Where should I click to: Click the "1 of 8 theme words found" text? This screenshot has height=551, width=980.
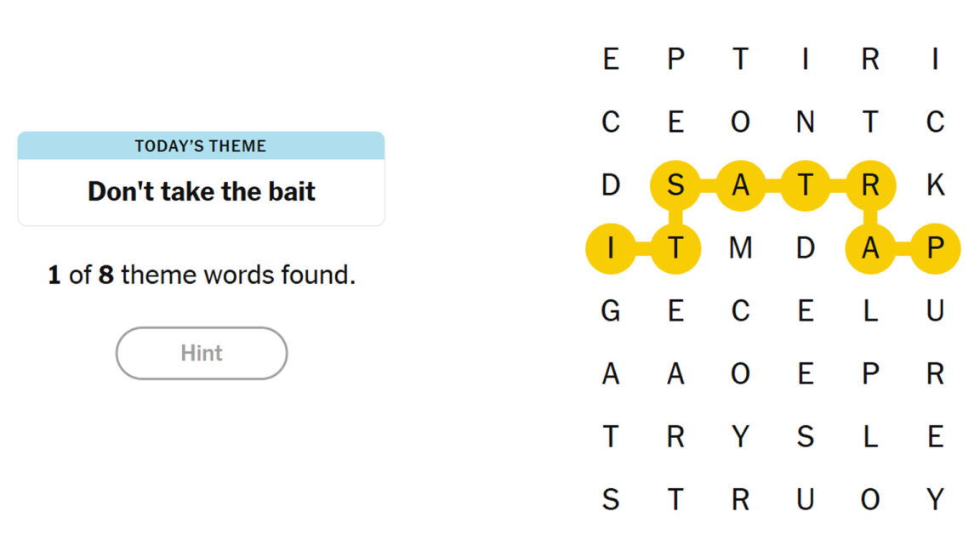202,275
